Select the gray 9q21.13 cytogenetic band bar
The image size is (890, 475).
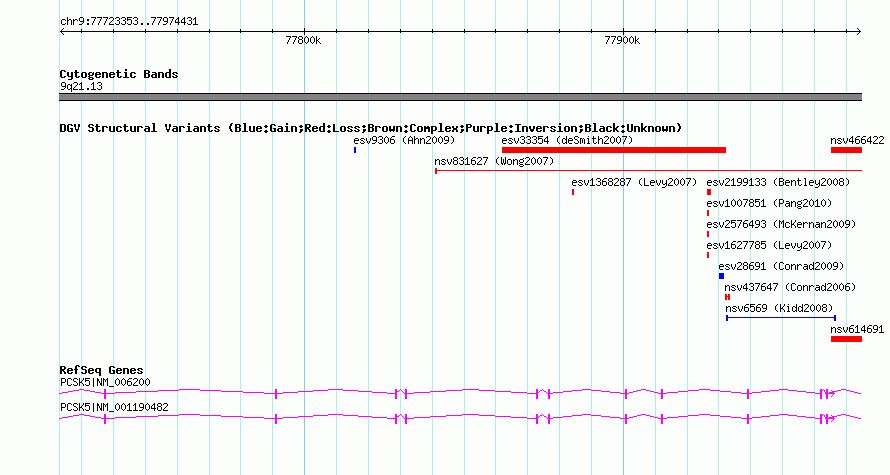pyautogui.click(x=460, y=97)
